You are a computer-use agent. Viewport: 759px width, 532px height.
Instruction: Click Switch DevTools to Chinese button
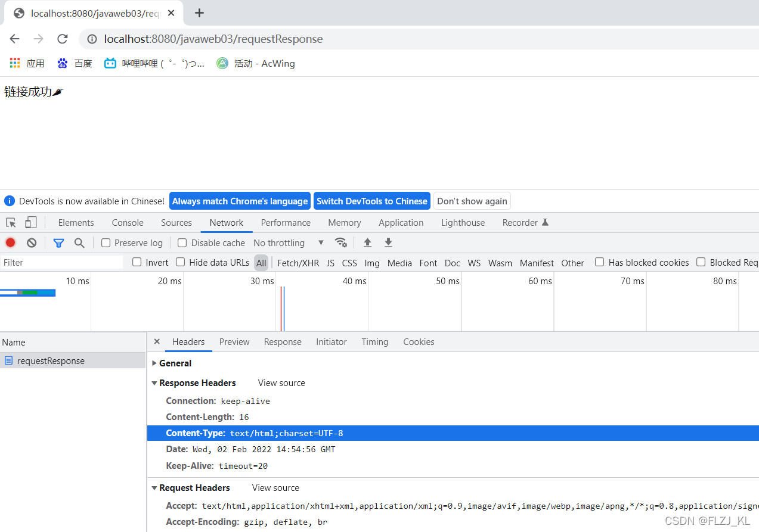pyautogui.click(x=372, y=201)
